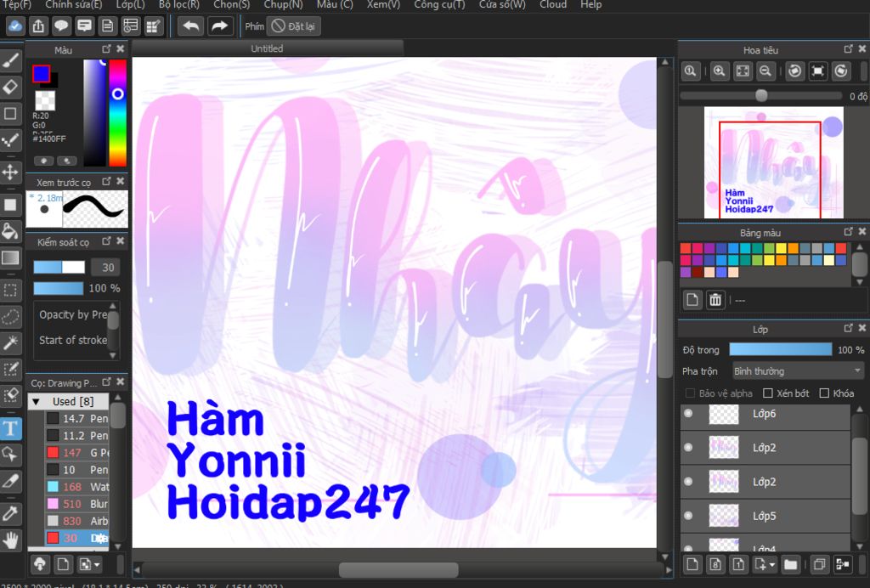The height and width of the screenshot is (588, 870).
Task: Click the blue foreground color swatch
Action: [x=41, y=73]
